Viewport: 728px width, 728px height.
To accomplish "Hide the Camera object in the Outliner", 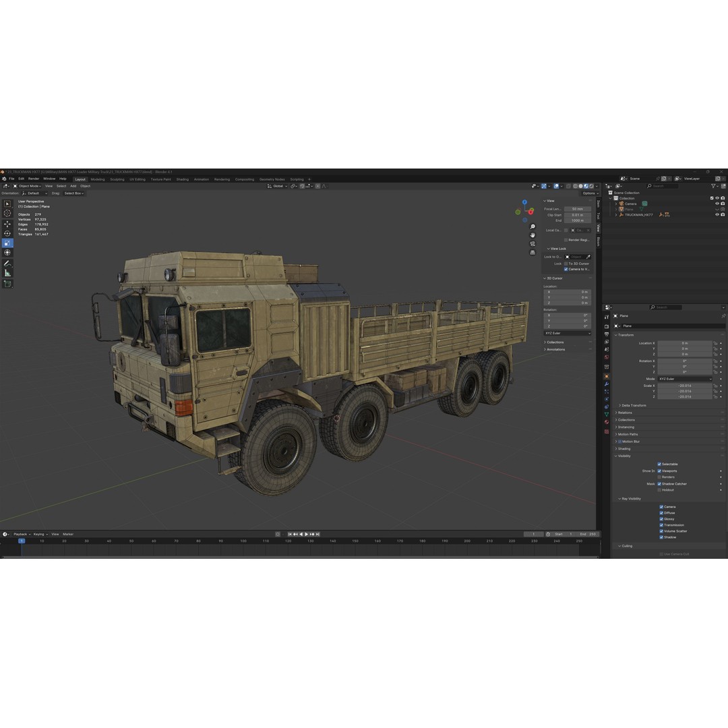I will [x=718, y=204].
